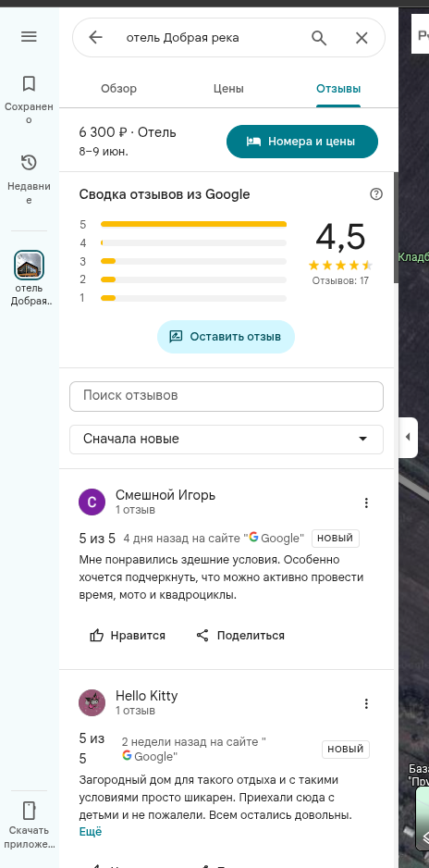Like Смешной Игорь's review
This screenshot has width=429, height=868.
click(x=128, y=636)
